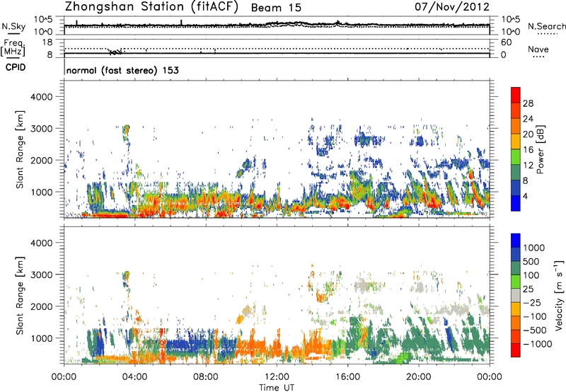Click the "Beam 15" label in the title

(276, 8)
